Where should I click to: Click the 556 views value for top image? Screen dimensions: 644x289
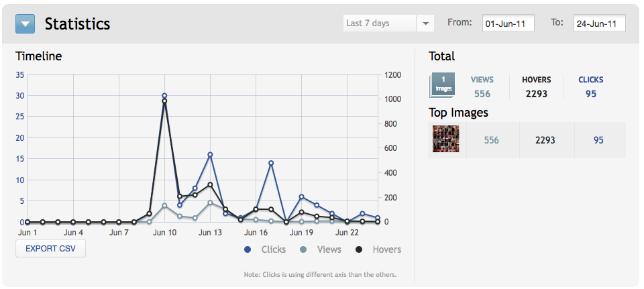click(492, 140)
